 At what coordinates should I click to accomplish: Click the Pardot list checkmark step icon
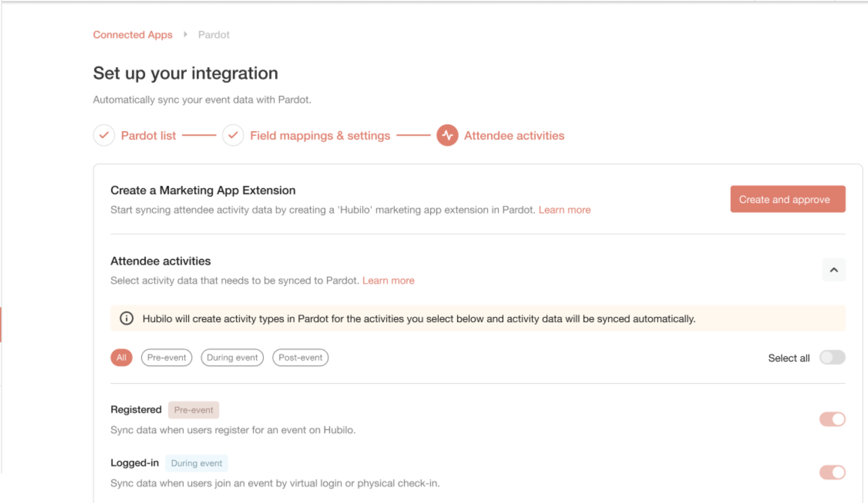(x=104, y=136)
